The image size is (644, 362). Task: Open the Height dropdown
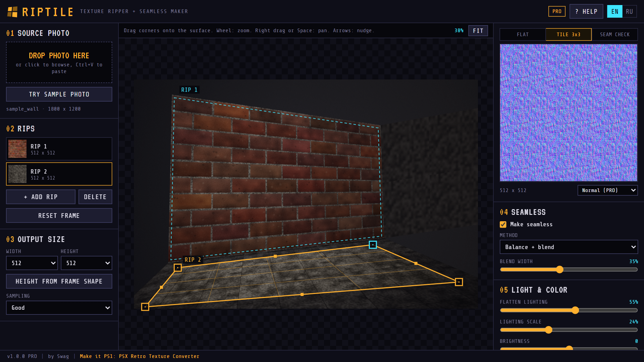coord(87,263)
